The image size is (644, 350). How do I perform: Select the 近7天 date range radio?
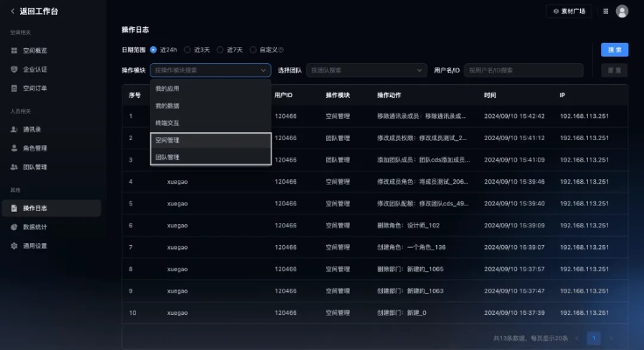click(x=220, y=50)
